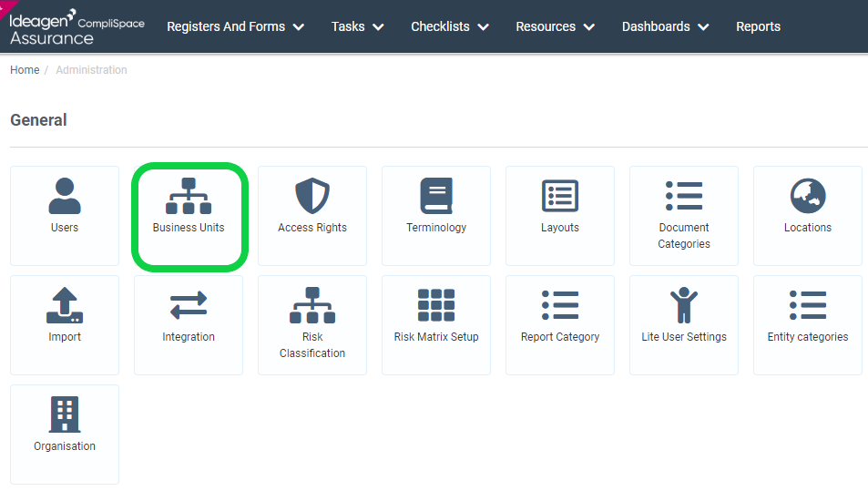Click the Document Categories label text
The image size is (868, 491).
684,236
